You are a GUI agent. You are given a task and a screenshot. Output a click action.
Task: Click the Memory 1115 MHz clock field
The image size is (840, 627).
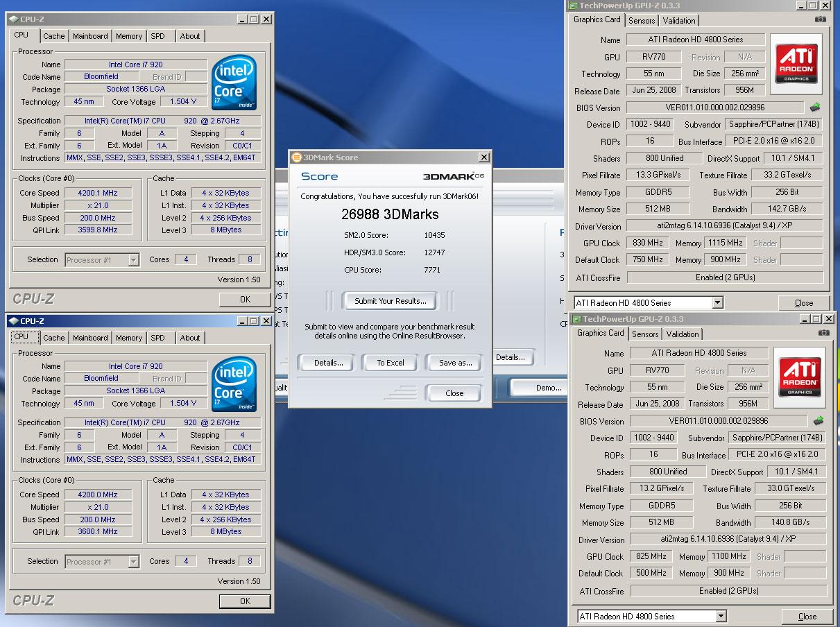tap(726, 243)
